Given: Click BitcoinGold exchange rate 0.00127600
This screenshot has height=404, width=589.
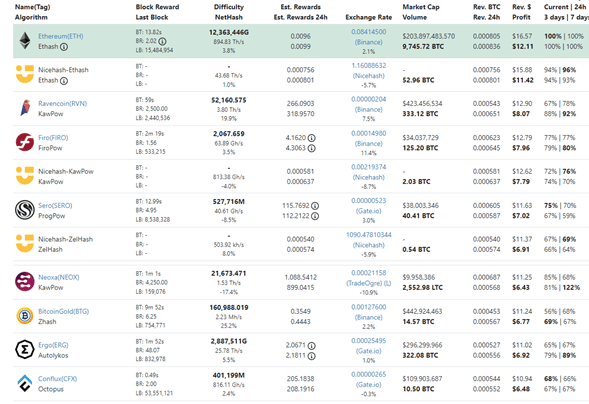Looking at the screenshot, I should (x=369, y=307).
